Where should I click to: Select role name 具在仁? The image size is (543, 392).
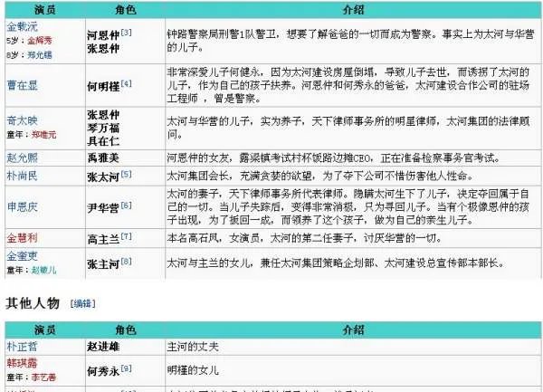[x=103, y=141]
